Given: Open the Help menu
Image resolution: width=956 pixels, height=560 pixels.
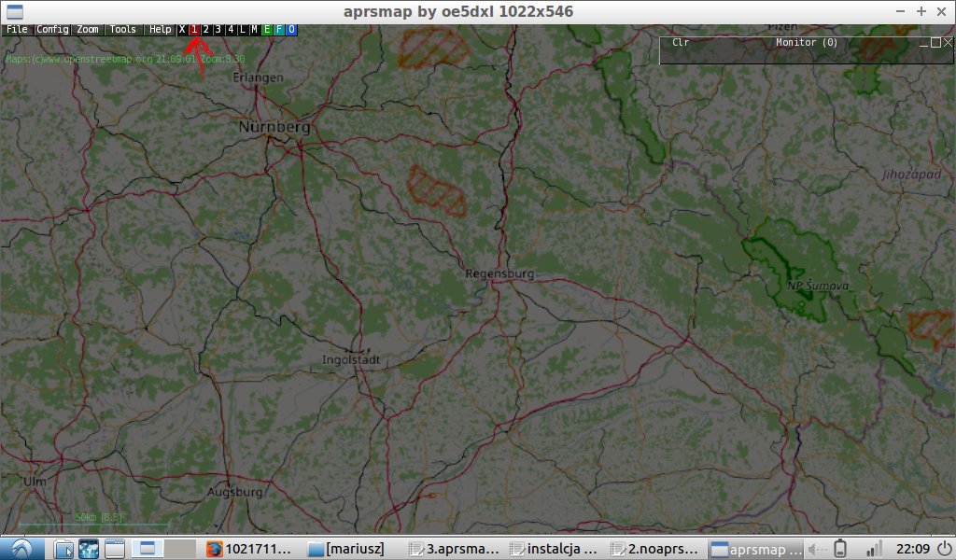Looking at the screenshot, I should [x=161, y=29].
